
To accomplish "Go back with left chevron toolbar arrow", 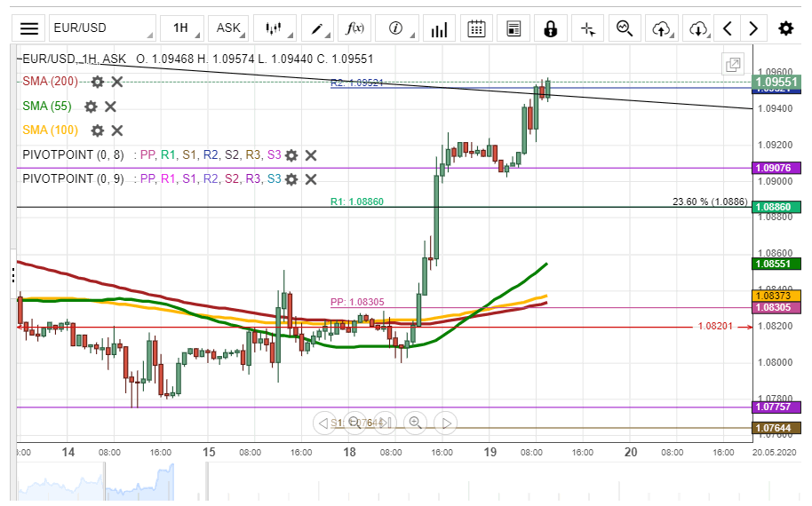I will [x=727, y=28].
